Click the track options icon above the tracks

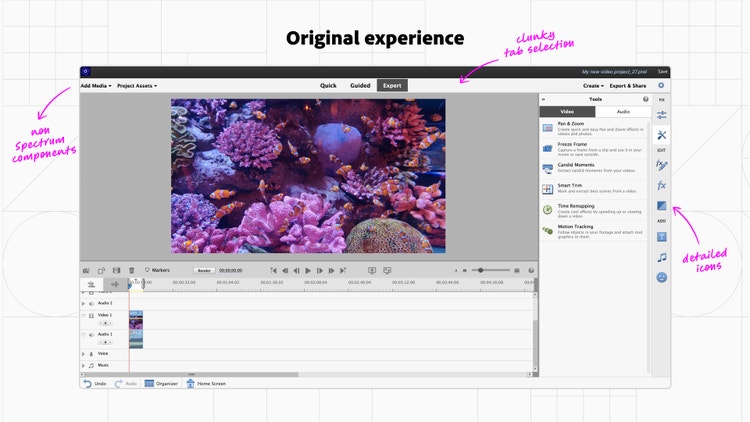click(x=91, y=284)
